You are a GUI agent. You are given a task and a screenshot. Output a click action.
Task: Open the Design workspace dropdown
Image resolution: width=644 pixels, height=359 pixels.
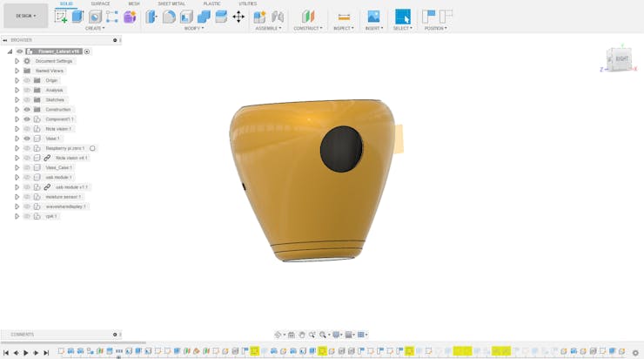25,16
